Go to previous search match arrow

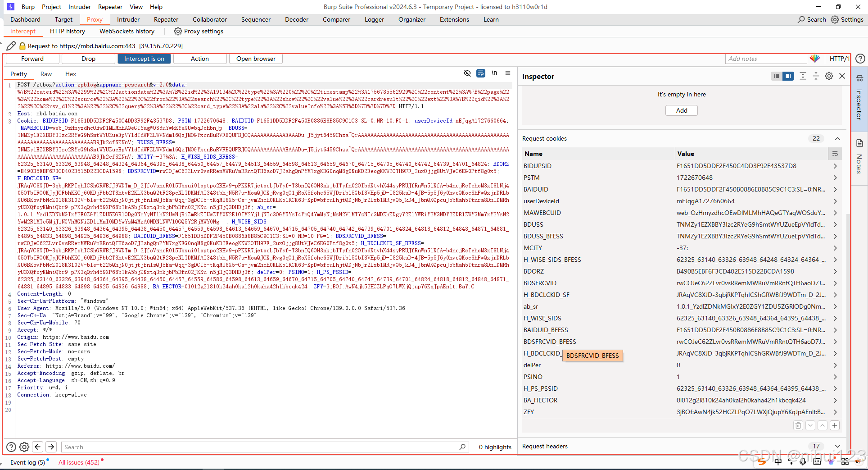(38, 447)
